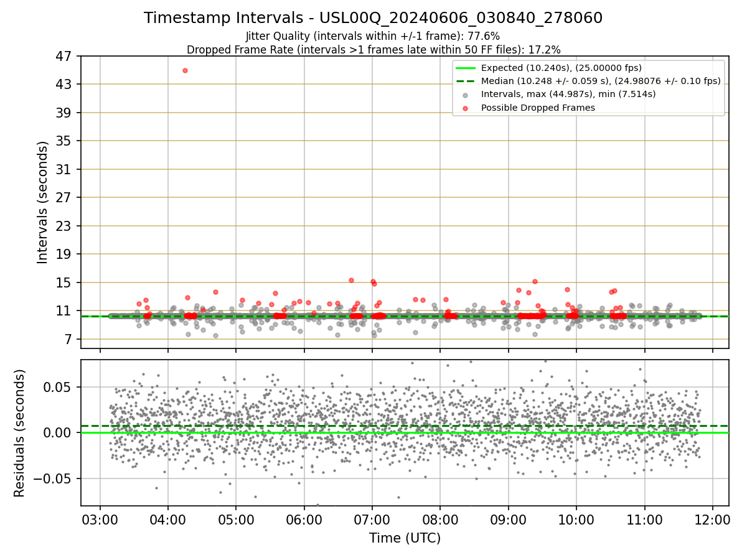747x560 pixels.
Task: Click the dashed dark-green line sample in legend
Action: (466, 81)
